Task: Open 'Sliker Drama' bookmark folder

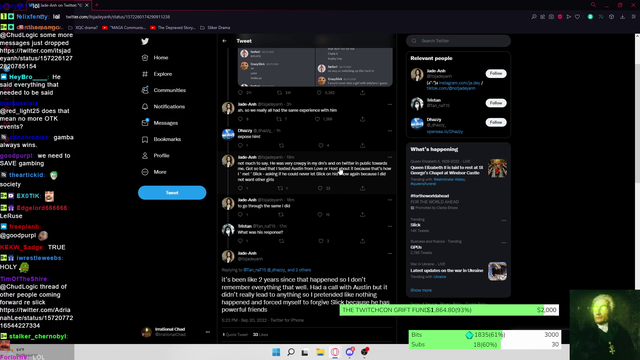Action: coord(215,28)
